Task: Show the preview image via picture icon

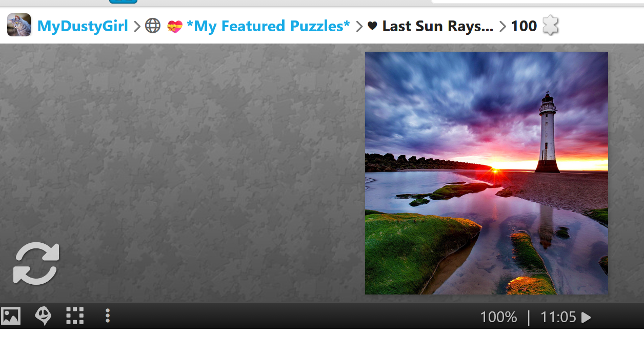Action: [11, 316]
